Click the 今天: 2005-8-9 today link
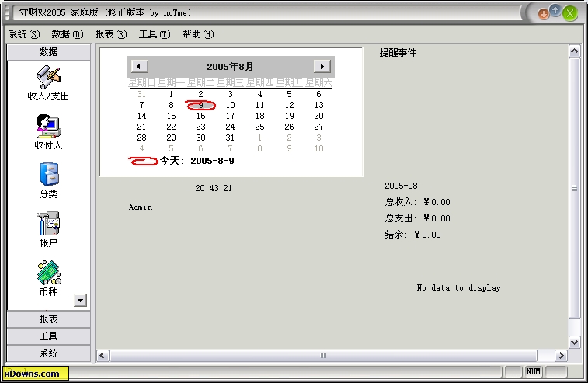 (x=197, y=161)
